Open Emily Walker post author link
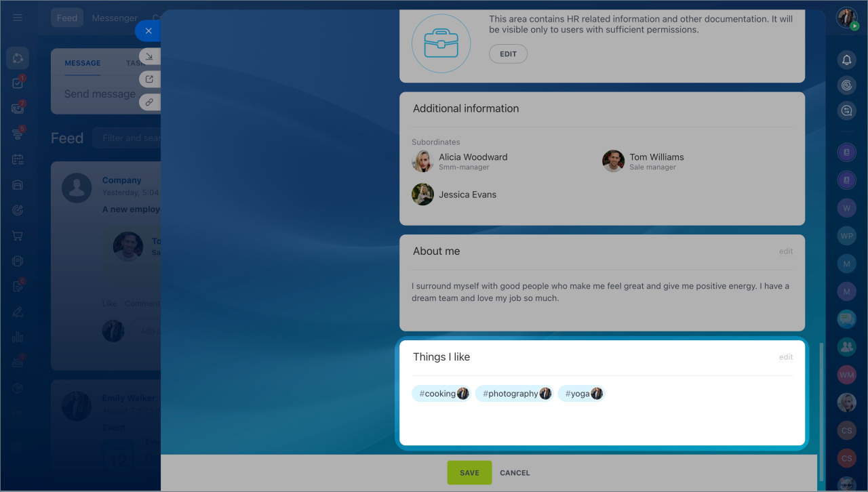 (x=129, y=398)
